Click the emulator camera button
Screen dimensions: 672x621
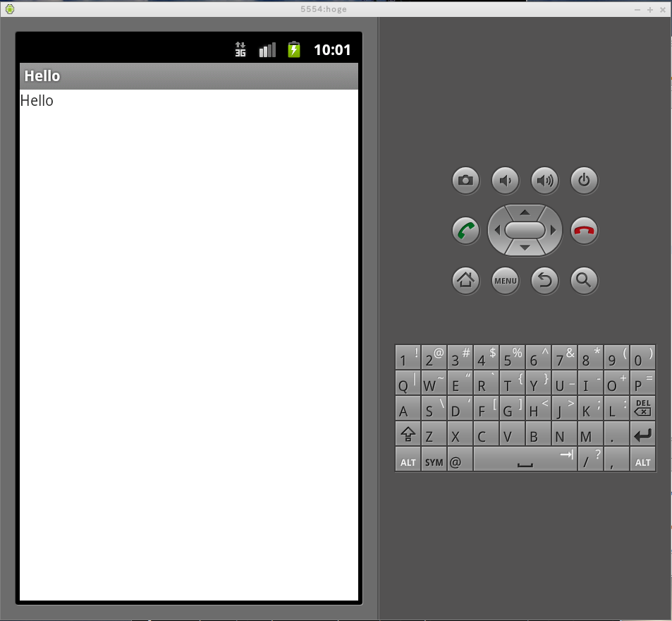click(465, 180)
